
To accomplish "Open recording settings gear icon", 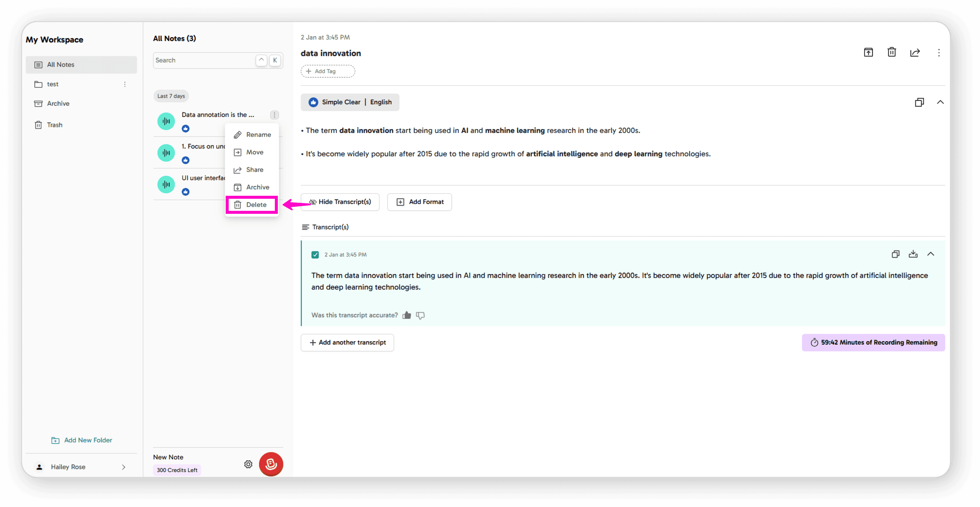I will click(248, 464).
